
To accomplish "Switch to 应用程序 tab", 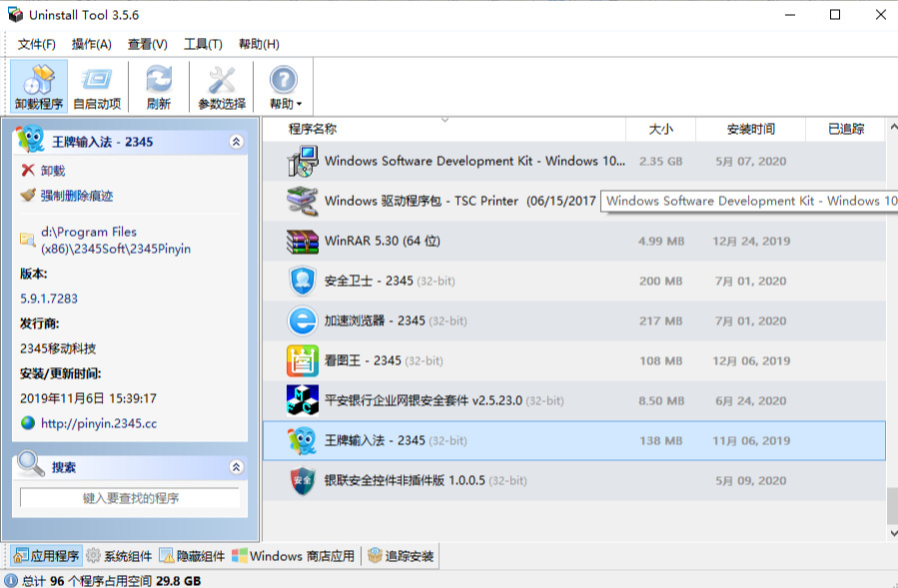I will pos(46,555).
